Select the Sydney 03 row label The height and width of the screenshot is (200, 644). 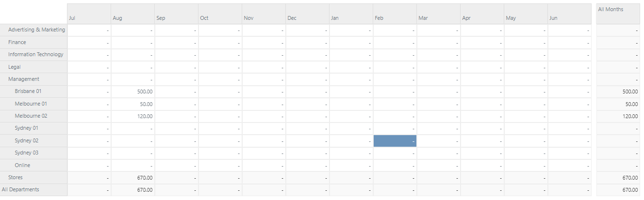click(26, 153)
